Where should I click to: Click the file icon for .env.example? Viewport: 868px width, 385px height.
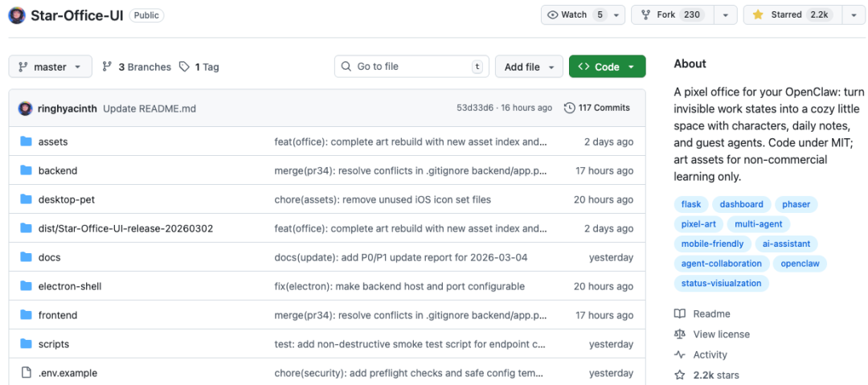(26, 373)
